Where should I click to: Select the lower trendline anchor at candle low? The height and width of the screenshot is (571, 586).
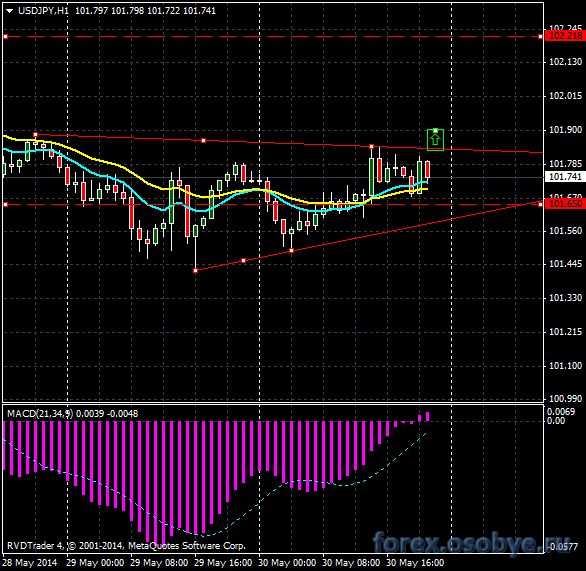click(x=195, y=270)
